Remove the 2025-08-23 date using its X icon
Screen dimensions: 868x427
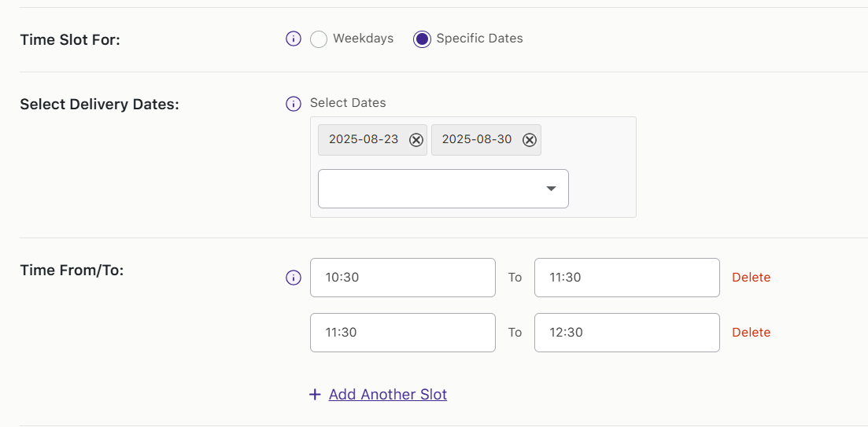click(x=416, y=140)
